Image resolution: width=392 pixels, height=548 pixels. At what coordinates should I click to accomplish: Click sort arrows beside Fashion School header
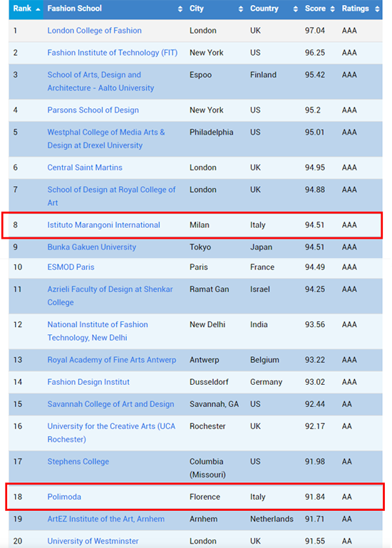(x=180, y=9)
